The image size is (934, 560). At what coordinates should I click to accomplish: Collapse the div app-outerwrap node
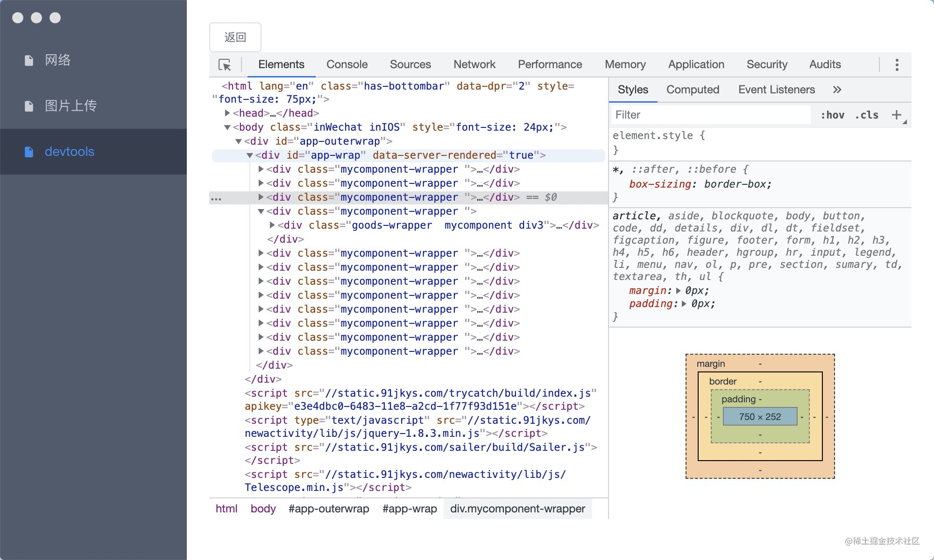[239, 141]
